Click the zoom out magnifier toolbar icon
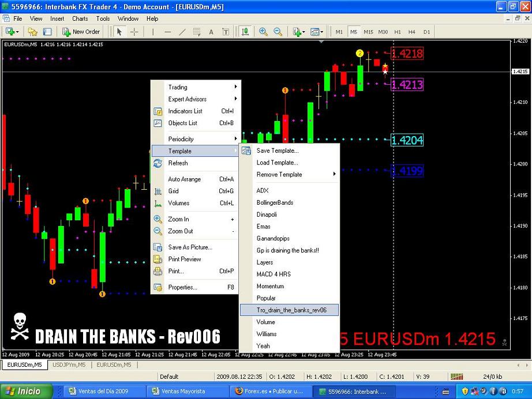The height and width of the screenshot is (399, 532). click(278, 32)
